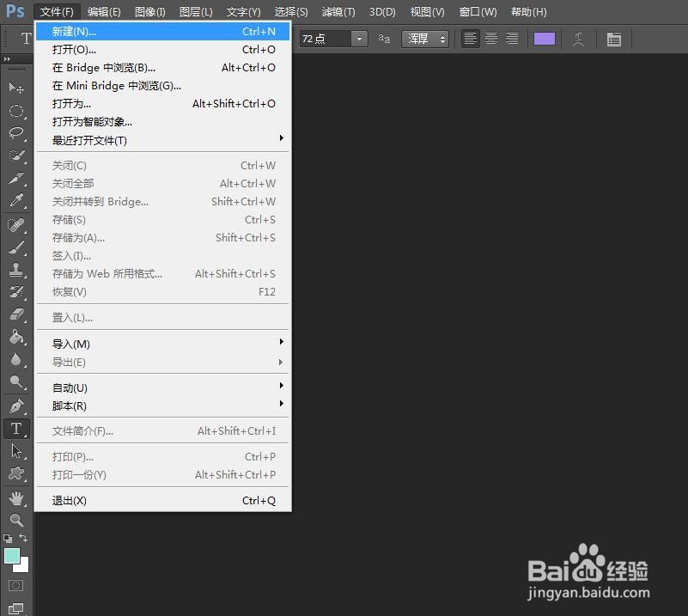The image size is (688, 616).
Task: Toggle the character and paragraph panels
Action: [x=614, y=40]
